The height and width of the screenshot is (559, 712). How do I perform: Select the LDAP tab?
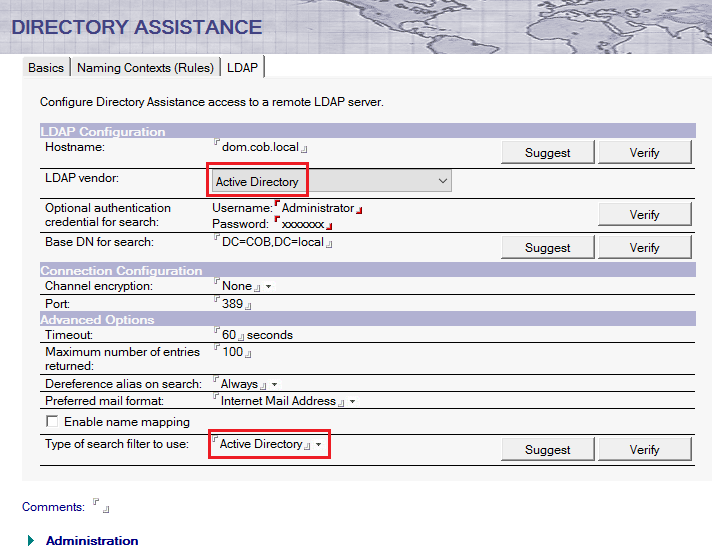click(x=242, y=68)
